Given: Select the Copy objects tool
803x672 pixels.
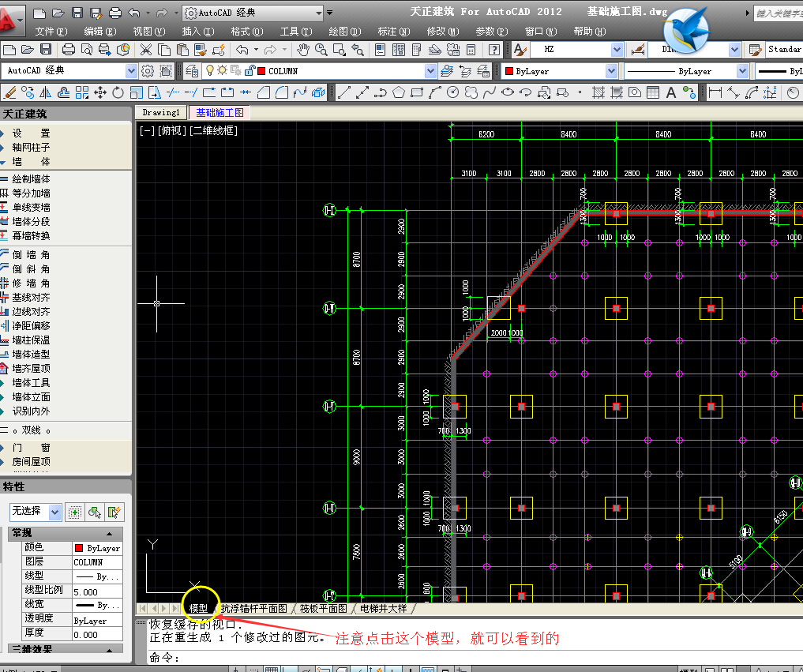Looking at the screenshot, I should click(x=28, y=92).
